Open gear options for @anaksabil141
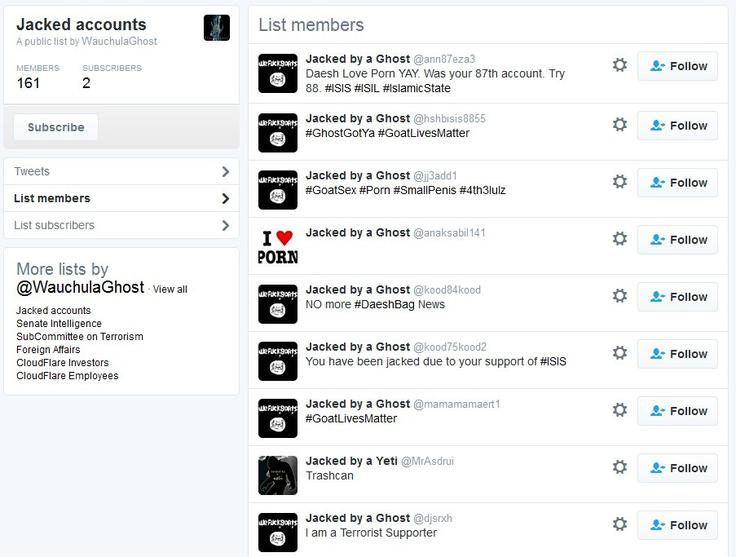Viewport: 736px width, 557px height. click(x=620, y=239)
